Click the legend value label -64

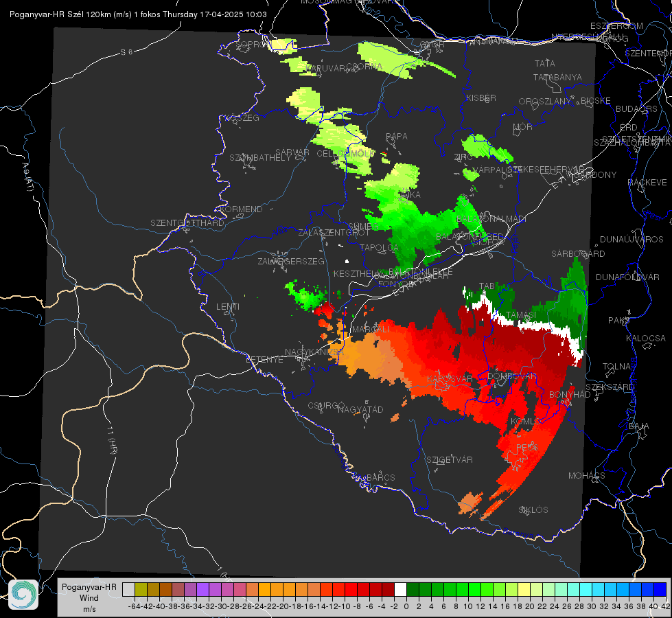pos(134,606)
